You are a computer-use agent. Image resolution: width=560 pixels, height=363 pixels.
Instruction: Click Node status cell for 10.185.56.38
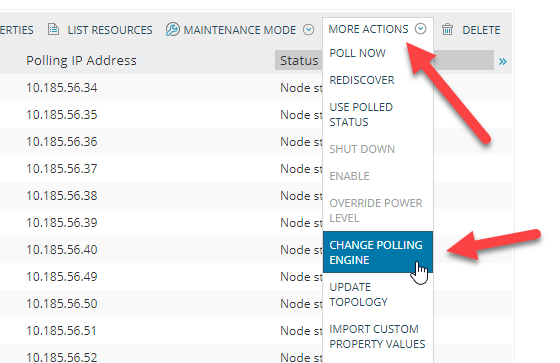click(x=301, y=196)
